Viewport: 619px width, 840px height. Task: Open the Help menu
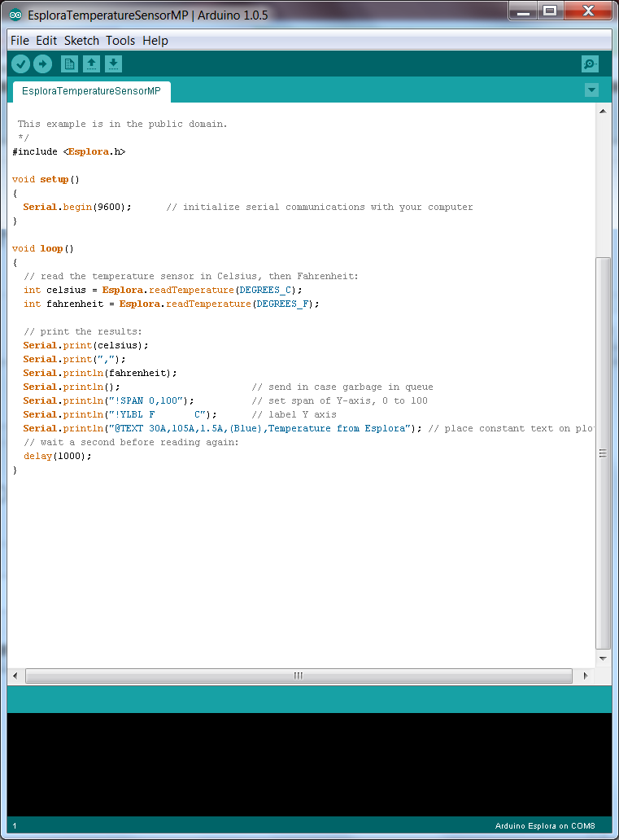coord(155,41)
